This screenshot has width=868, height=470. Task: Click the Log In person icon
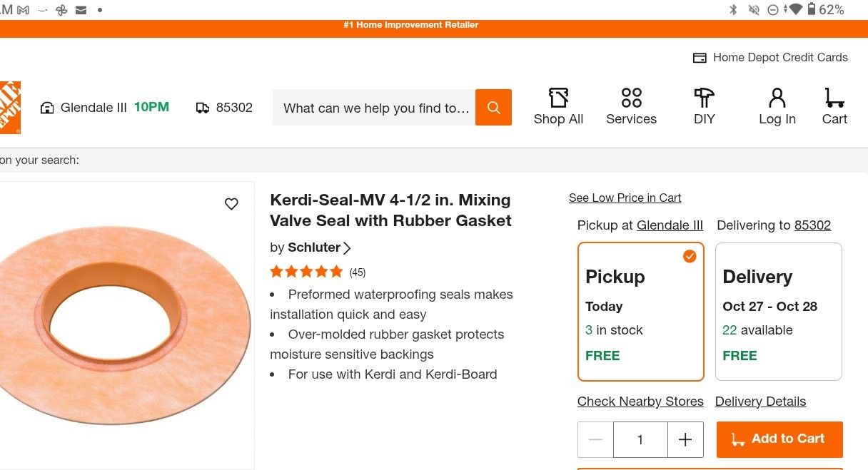click(777, 96)
